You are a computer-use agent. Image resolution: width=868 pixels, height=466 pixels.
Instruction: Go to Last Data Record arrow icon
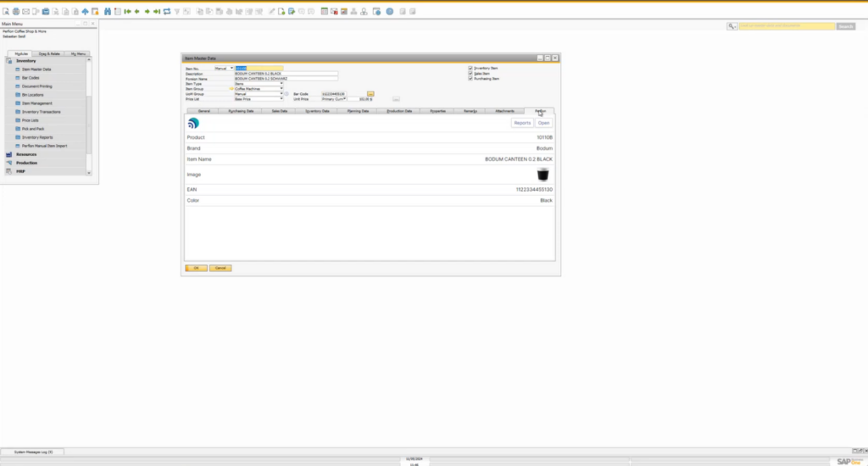(157, 11)
